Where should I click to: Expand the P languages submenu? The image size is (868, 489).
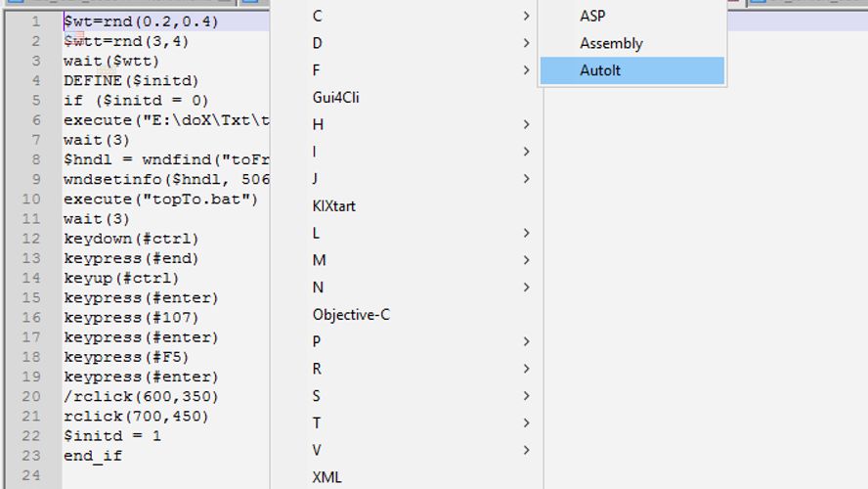point(527,341)
